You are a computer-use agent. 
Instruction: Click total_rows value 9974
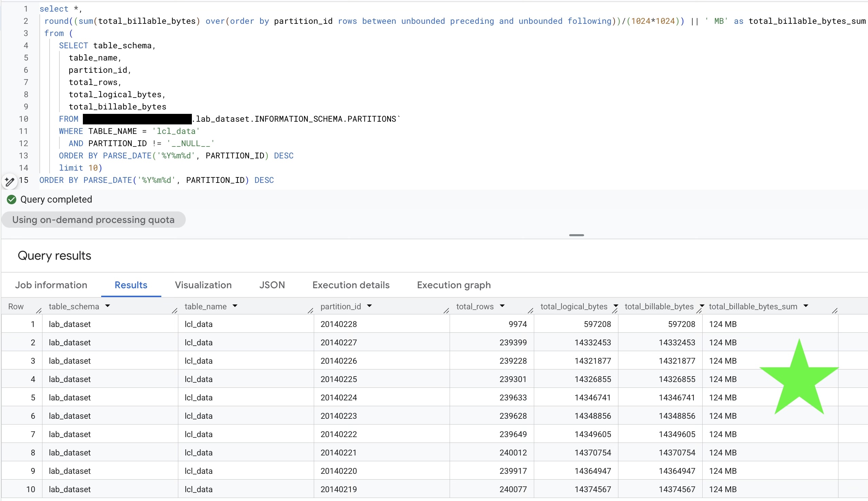517,324
